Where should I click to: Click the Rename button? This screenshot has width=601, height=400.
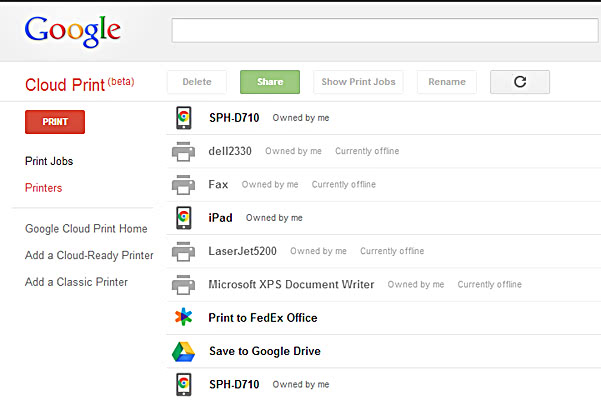point(447,82)
